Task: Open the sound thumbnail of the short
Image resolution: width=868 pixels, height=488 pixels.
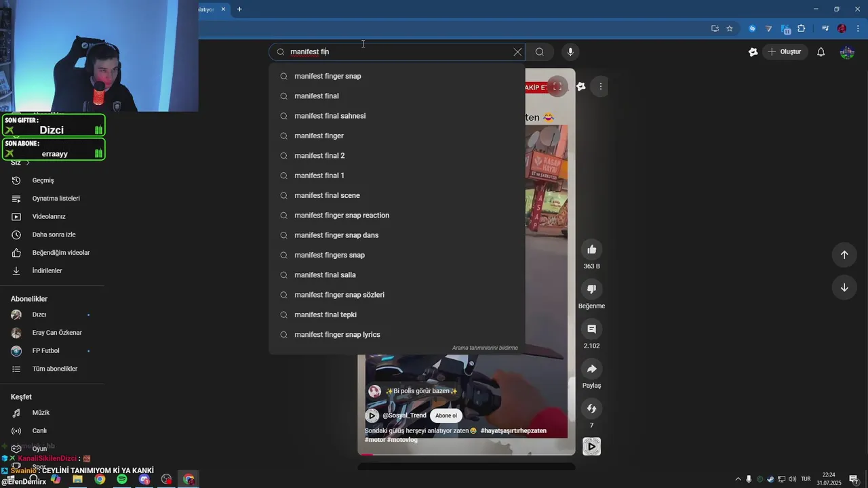Action: click(591, 447)
